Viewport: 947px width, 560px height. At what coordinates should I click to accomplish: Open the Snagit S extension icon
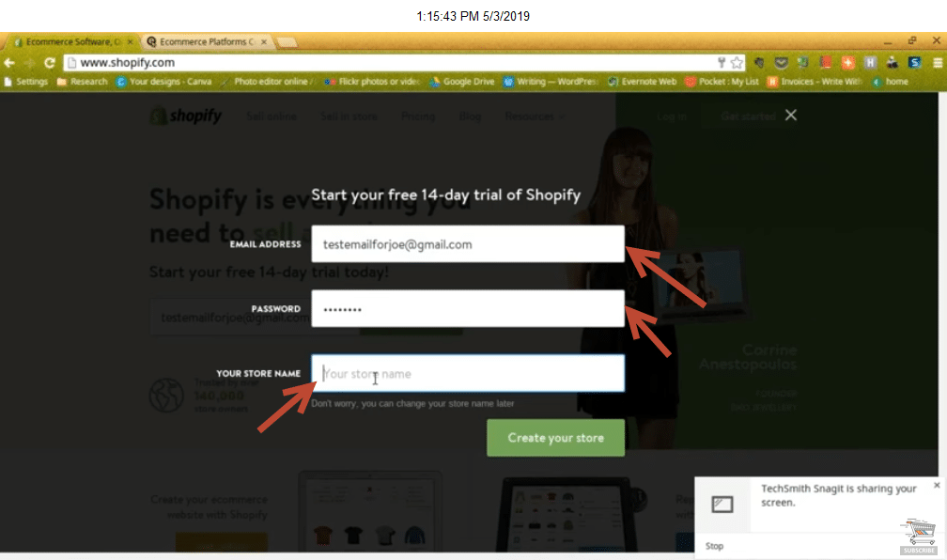(914, 62)
